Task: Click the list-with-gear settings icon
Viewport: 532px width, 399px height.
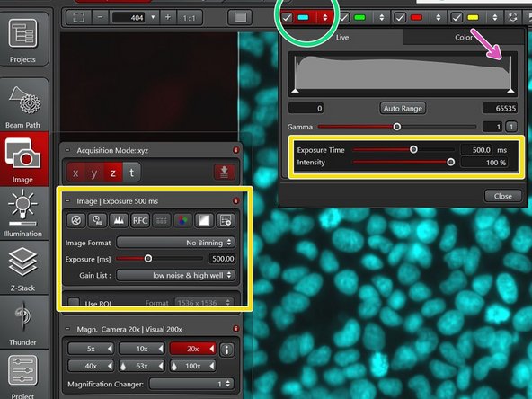Action: tap(226, 220)
